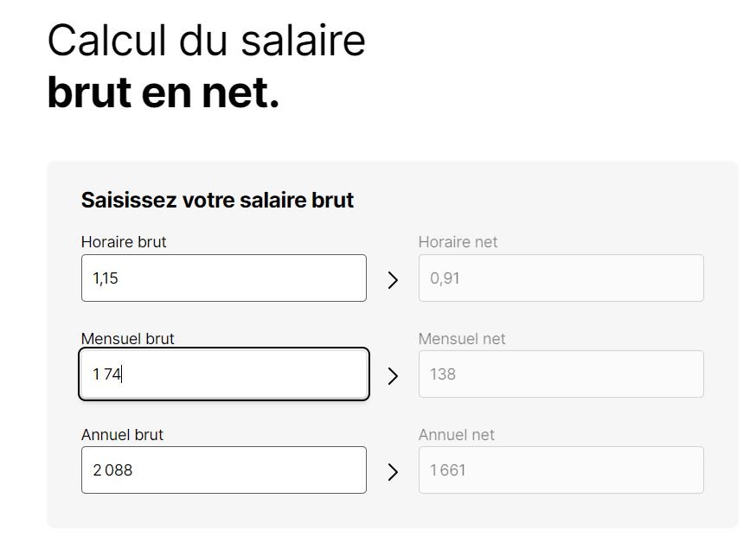Image resolution: width=756 pixels, height=556 pixels.
Task: Click the title Calcul du salaire
Action: [x=208, y=39]
